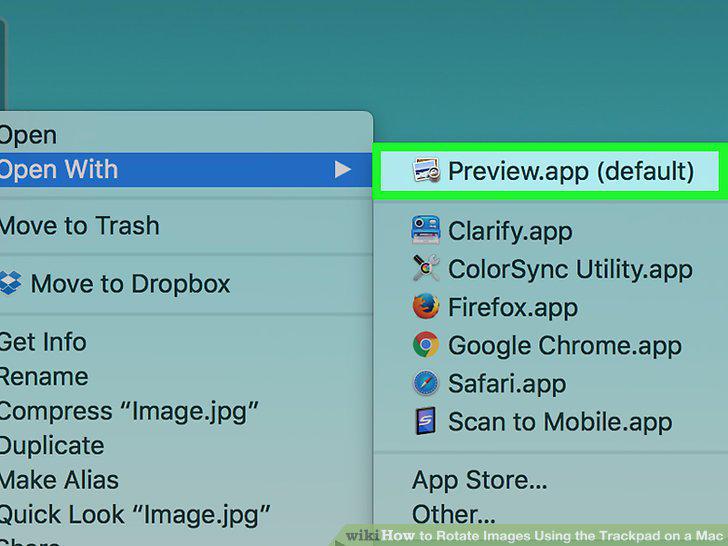Choose Open from the context menu
This screenshot has width=728, height=546.
[x=186, y=135]
